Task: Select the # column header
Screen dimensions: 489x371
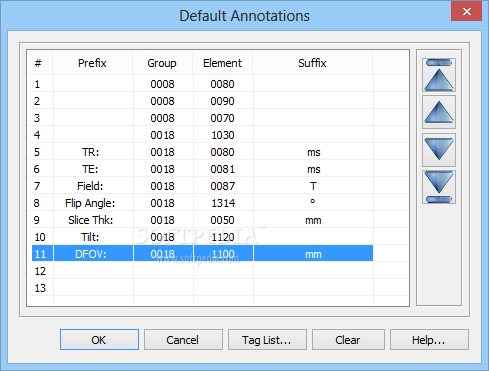Action: [39, 63]
